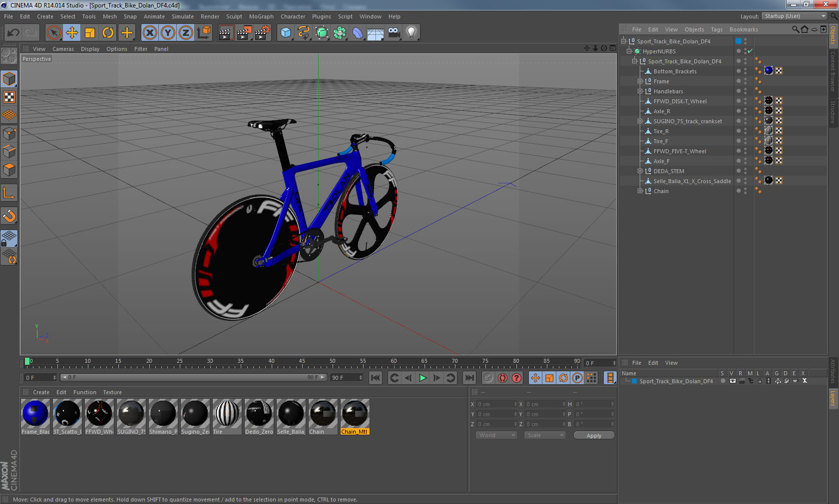The width and height of the screenshot is (839, 504).
Task: Toggle X axis lock icon
Action: coord(149,33)
